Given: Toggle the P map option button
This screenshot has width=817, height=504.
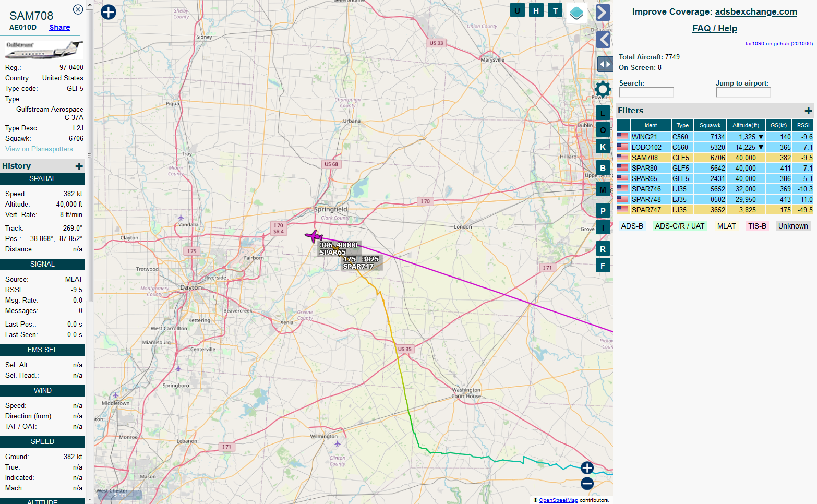Looking at the screenshot, I should (x=603, y=211).
